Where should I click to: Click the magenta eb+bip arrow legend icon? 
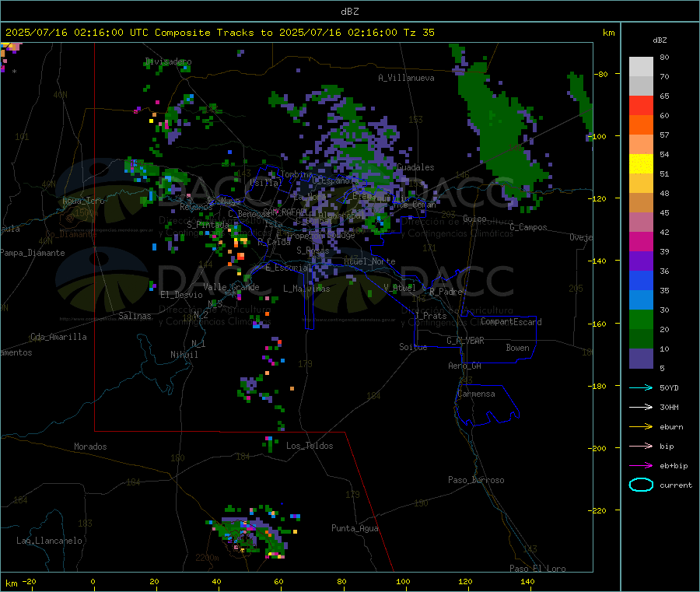pos(641,466)
